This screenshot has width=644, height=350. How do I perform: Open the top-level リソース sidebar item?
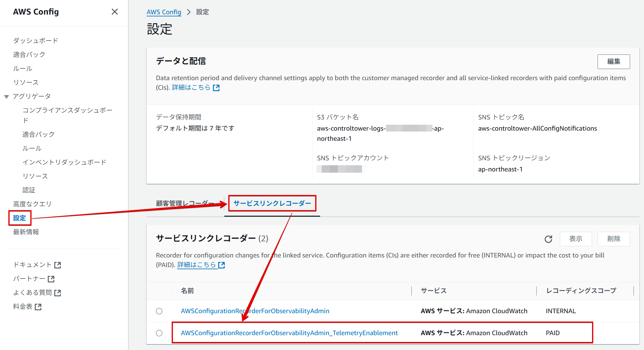tap(26, 82)
